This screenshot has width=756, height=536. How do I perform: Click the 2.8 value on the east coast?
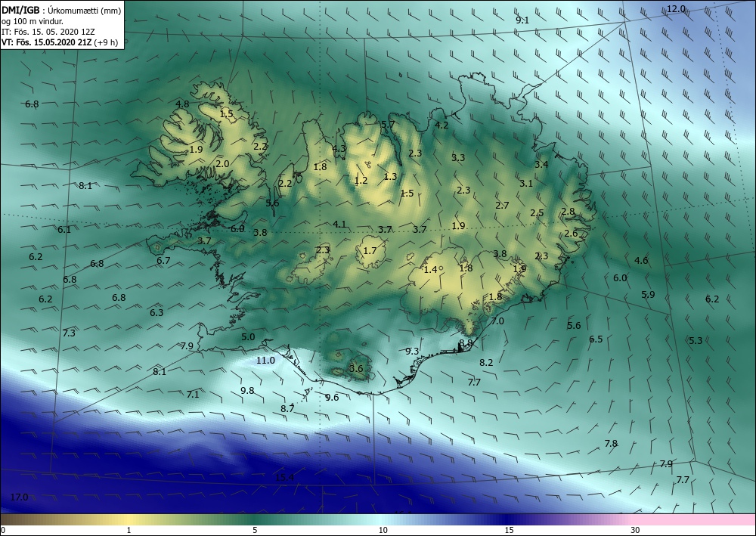[x=568, y=211]
